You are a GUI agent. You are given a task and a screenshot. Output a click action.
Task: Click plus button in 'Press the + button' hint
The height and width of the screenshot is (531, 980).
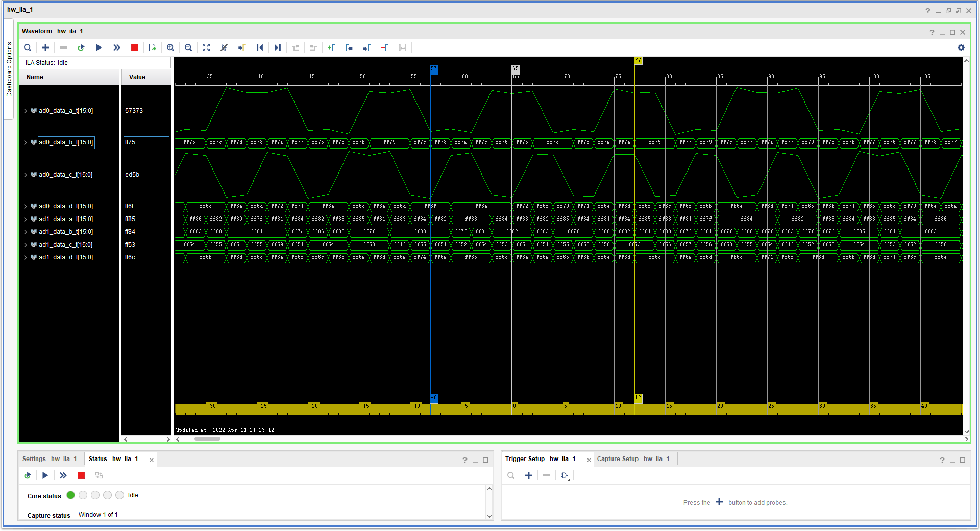click(x=719, y=502)
